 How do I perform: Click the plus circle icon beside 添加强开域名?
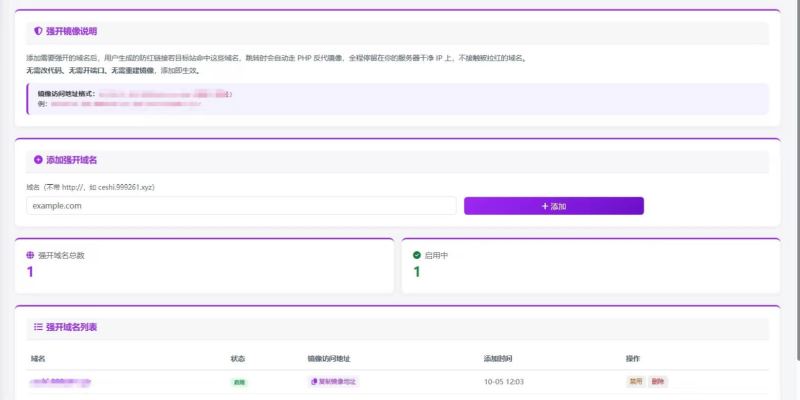pyautogui.click(x=38, y=160)
